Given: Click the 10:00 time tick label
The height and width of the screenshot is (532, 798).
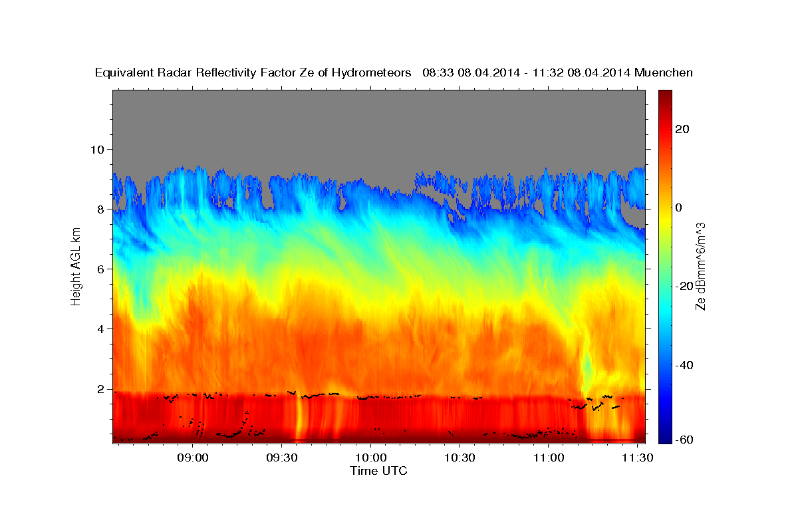Looking at the screenshot, I should (371, 458).
